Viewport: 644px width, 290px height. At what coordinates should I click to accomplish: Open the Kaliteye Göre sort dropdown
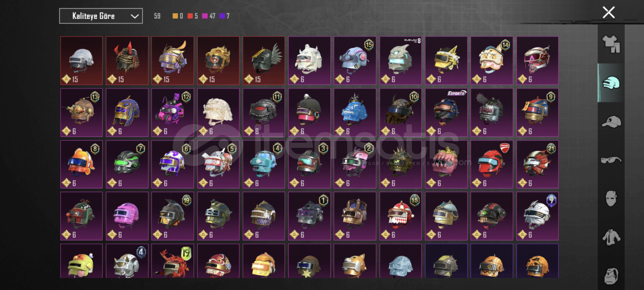pyautogui.click(x=101, y=16)
